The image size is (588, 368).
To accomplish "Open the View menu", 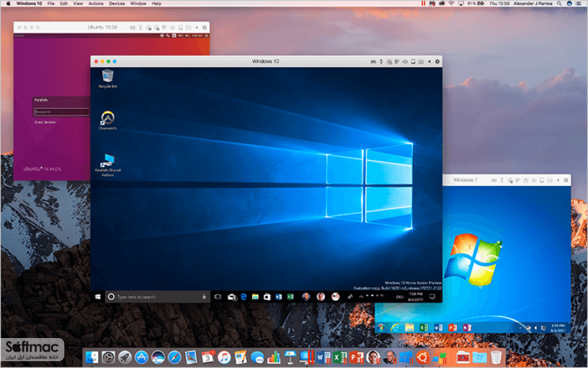I will tap(78, 3).
